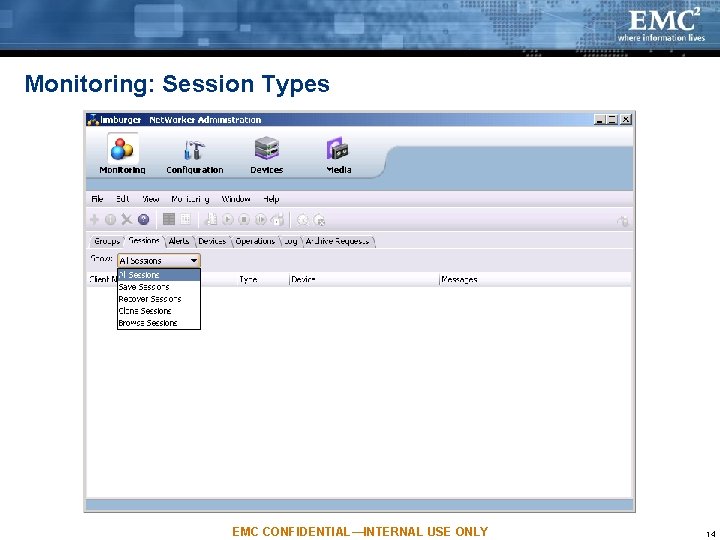Switch to the Log tab
Screen dimensions: 720x540
pos(291,242)
